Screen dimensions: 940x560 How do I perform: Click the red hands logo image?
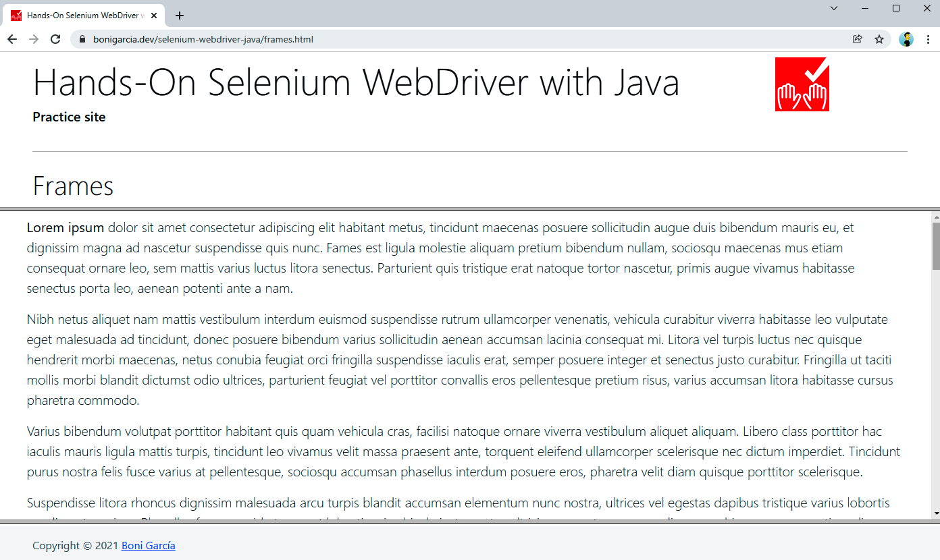tap(802, 84)
